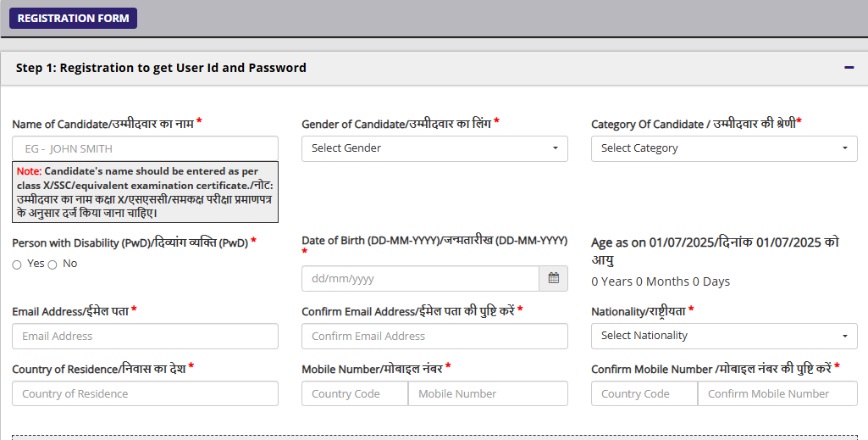Click the Country of Residence field
This screenshot has height=440, width=868.
145,393
